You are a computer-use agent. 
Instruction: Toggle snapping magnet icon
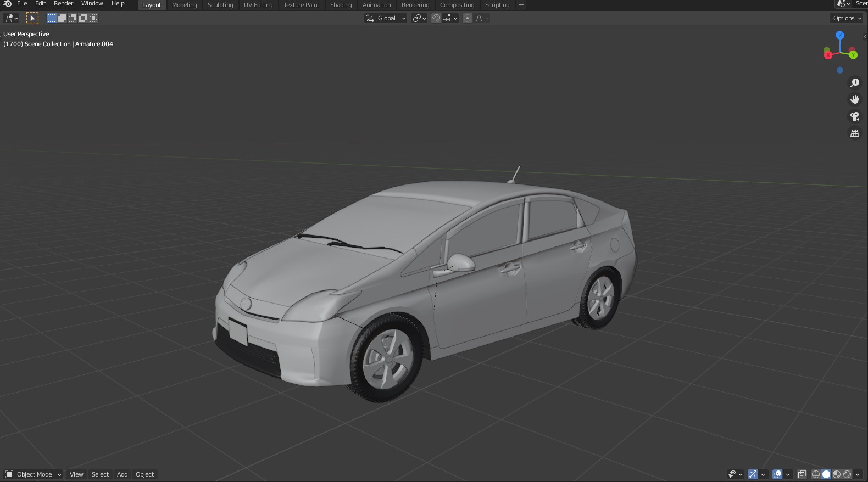pyautogui.click(x=436, y=18)
